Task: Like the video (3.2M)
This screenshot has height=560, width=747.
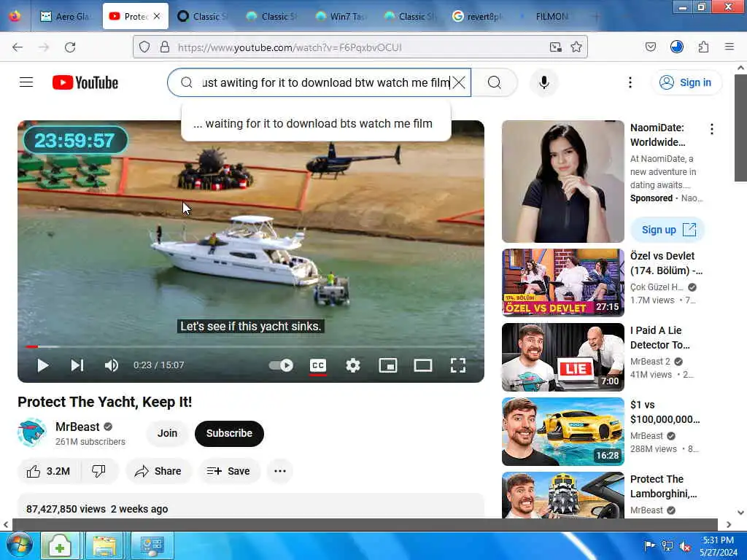Action: 49,471
